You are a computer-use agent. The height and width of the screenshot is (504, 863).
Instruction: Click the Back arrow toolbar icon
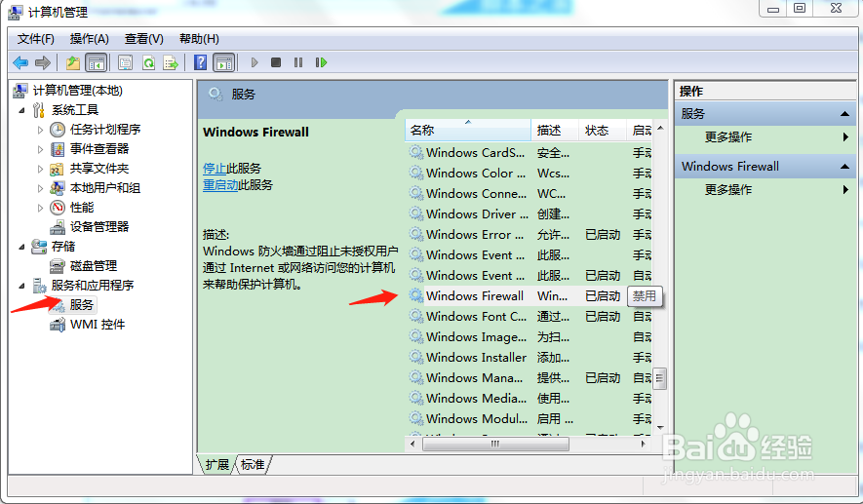pos(20,62)
